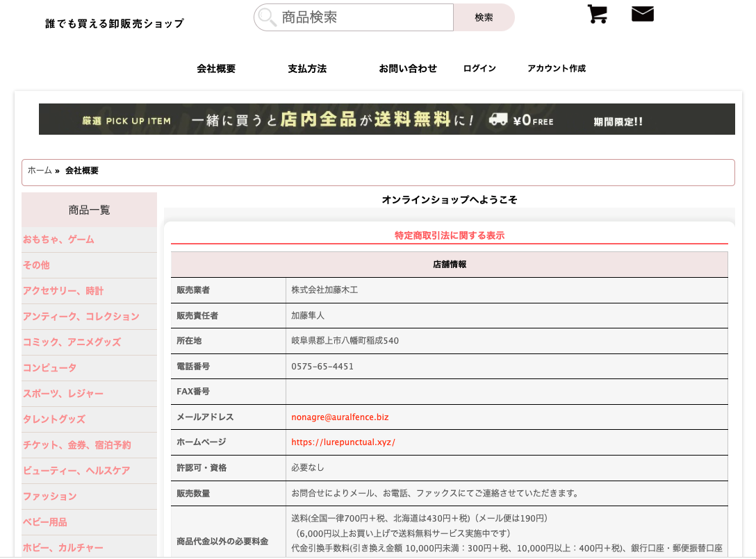Image resolution: width=756 pixels, height=559 pixels.
Task: Open the lurepunctual.xyz homepage link
Action: pos(343,442)
